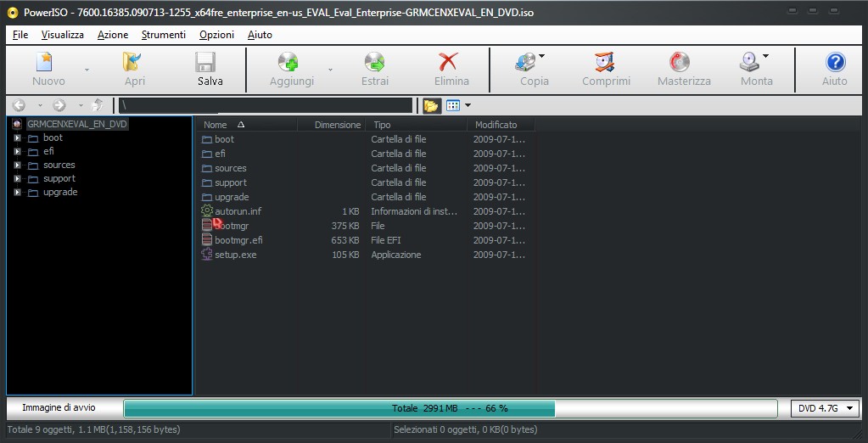The image size is (868, 443).
Task: Click the Estrai toolbar icon
Action: point(375,61)
